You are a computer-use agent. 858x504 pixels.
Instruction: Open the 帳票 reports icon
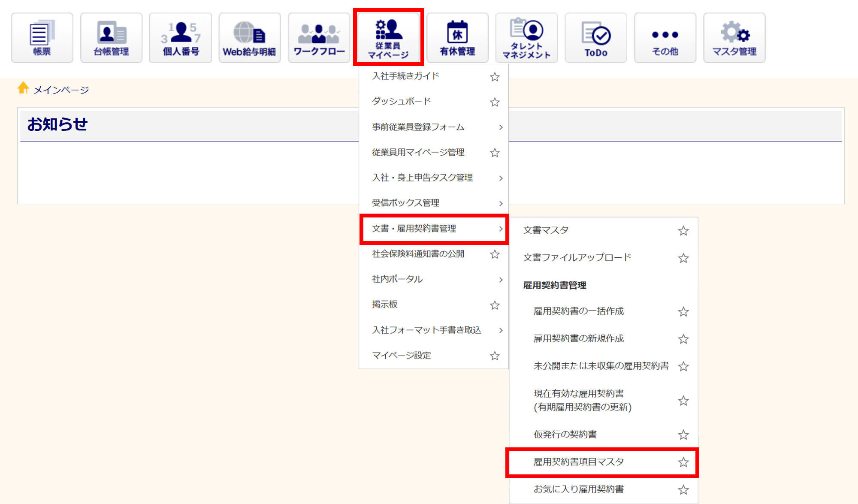42,38
